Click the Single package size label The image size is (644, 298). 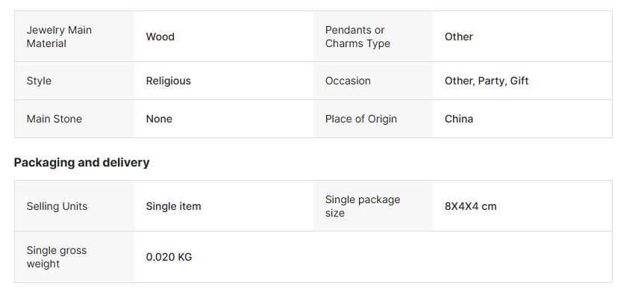pyautogui.click(x=363, y=206)
